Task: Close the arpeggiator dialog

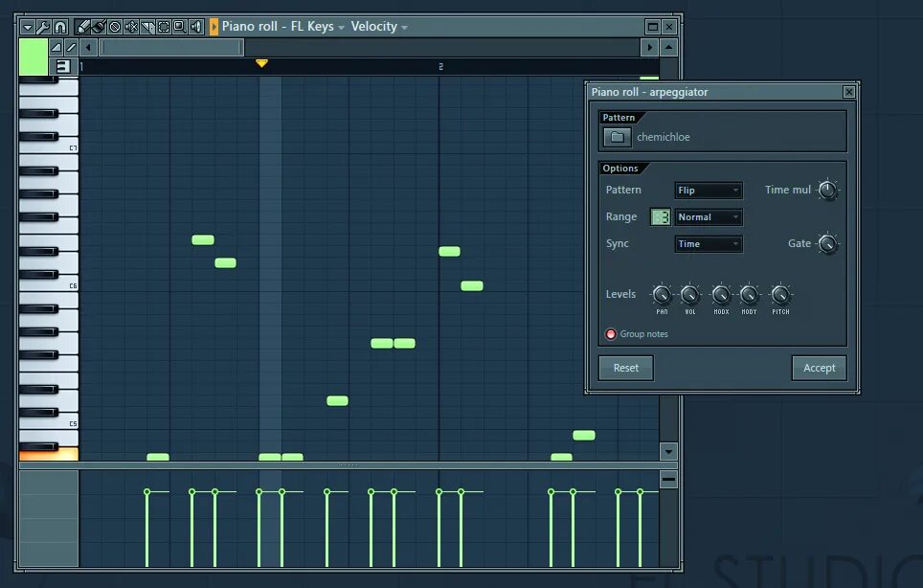Action: (x=849, y=92)
